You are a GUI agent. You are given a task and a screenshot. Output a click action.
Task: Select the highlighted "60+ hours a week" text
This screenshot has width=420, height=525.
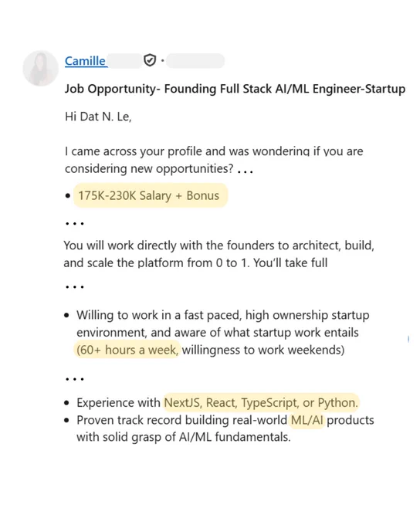pos(127,350)
